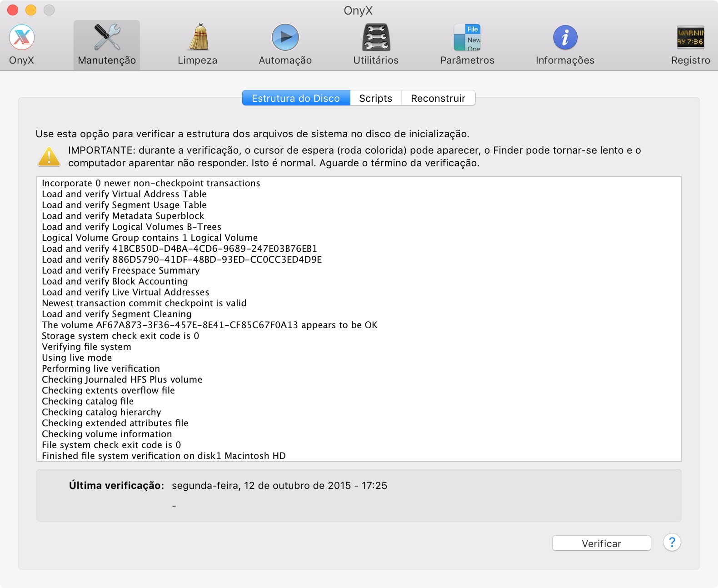Select line 'Load and verify 886D5790-41DF-48BD-93ED-CC0CC3ED4D9E'
This screenshot has height=588, width=718.
[182, 259]
